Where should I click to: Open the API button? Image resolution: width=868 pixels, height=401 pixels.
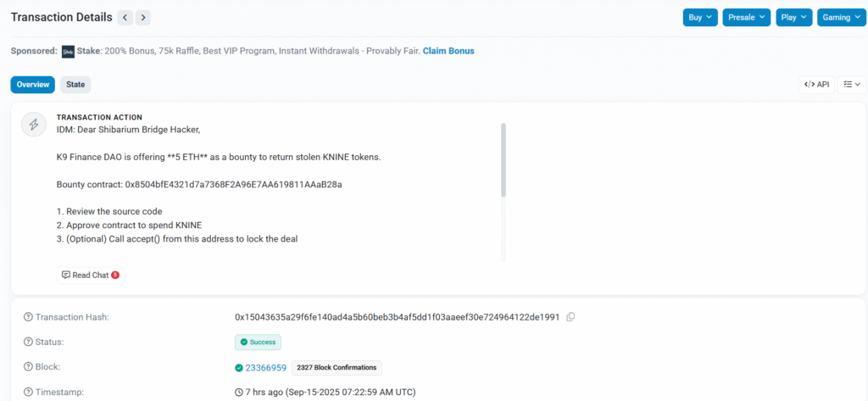coord(816,85)
